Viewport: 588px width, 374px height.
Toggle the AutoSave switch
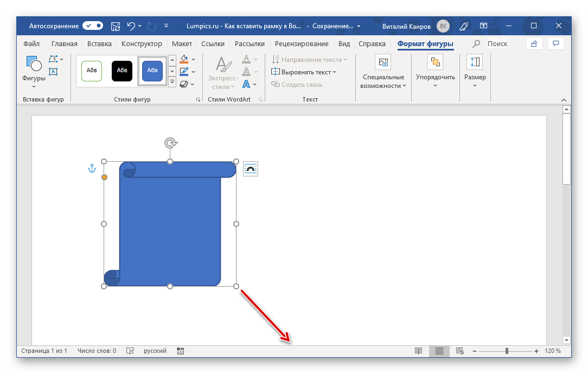[x=93, y=26]
